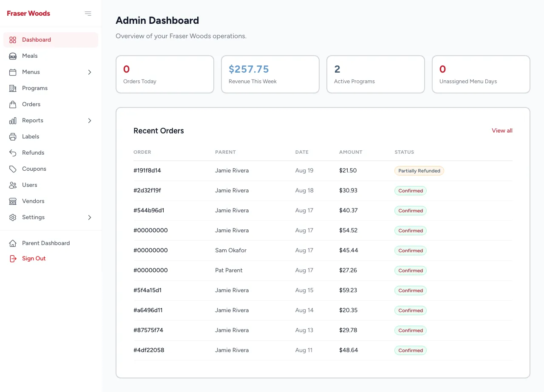This screenshot has height=392, width=544.
Task: Go to the Programs page
Action: [51, 88]
